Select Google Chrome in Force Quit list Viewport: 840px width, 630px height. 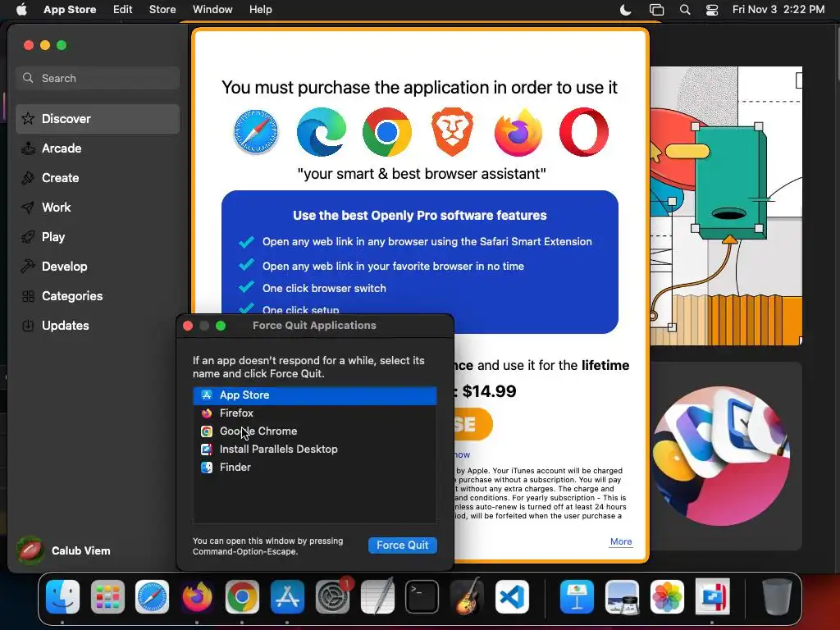[x=315, y=431]
